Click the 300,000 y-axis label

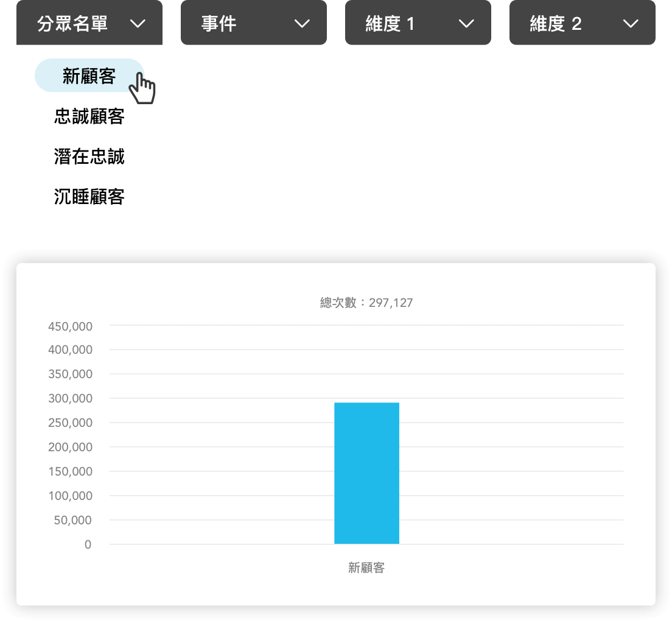tap(70, 399)
